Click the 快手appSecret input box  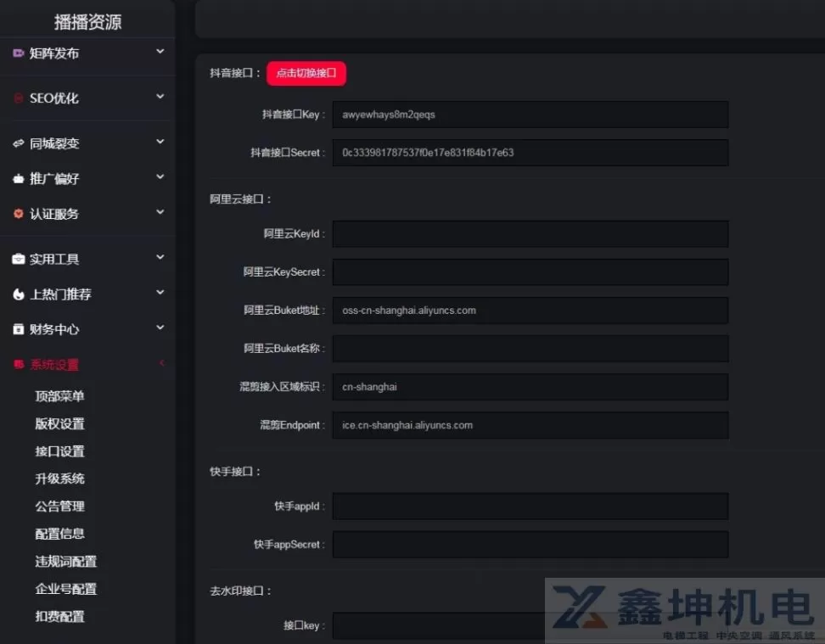(x=530, y=545)
